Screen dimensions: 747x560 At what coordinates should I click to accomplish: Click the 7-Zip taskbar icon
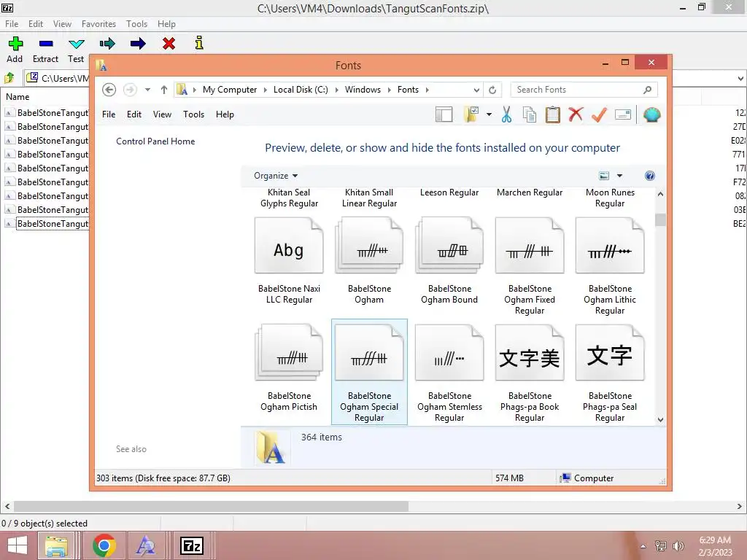[x=192, y=545]
